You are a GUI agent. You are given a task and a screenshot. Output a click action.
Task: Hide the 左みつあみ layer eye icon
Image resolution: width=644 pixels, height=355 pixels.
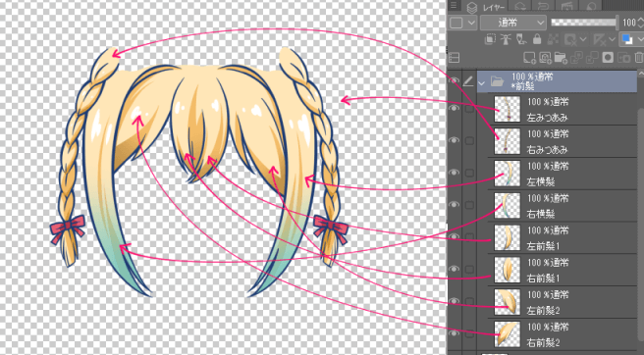pos(454,108)
